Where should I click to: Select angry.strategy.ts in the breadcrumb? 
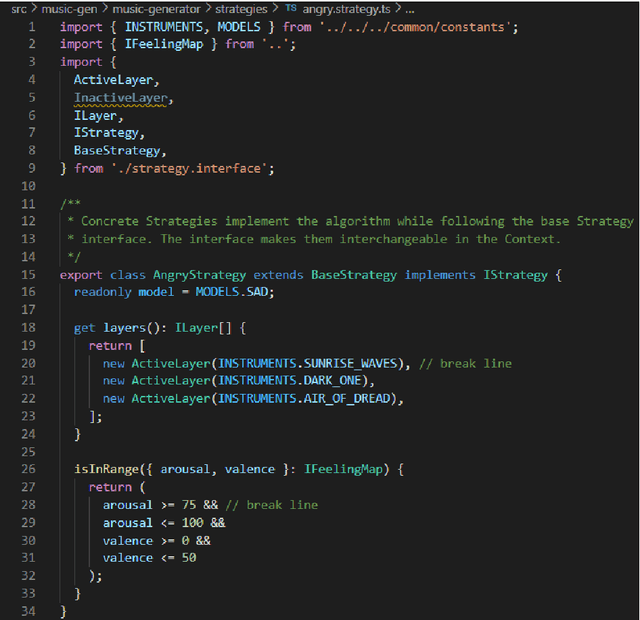pyautogui.click(x=344, y=9)
